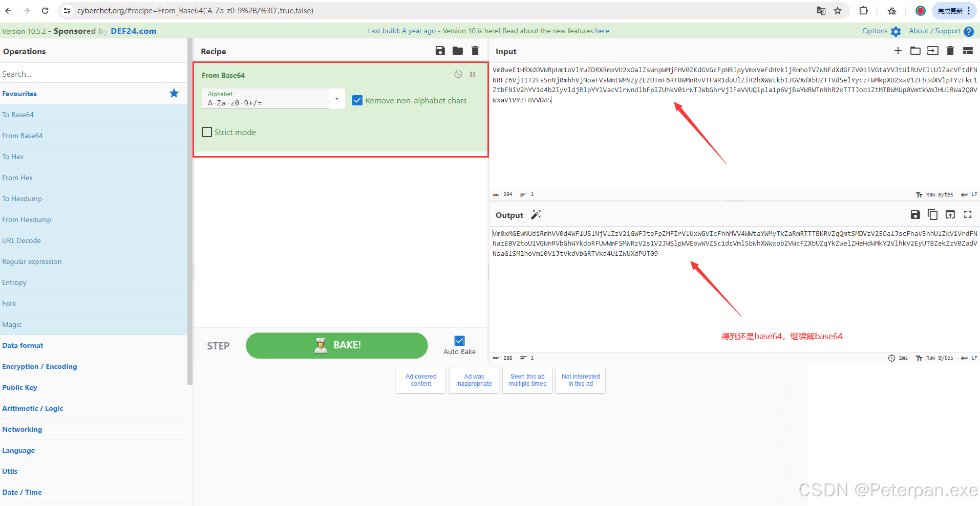This screenshot has height=506, width=980.
Task: Expand the Networking category
Action: 93,429
